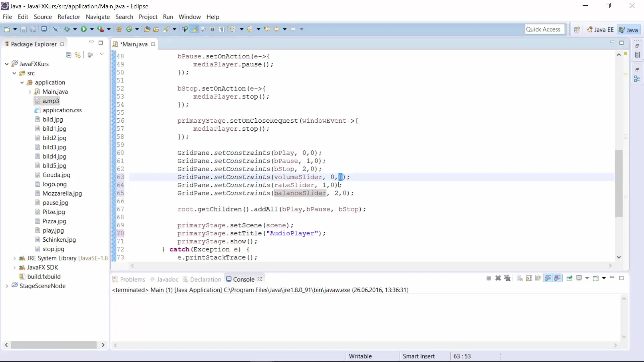Click the Open Perspective icon
This screenshot has height=362, width=644.
[577, 29]
